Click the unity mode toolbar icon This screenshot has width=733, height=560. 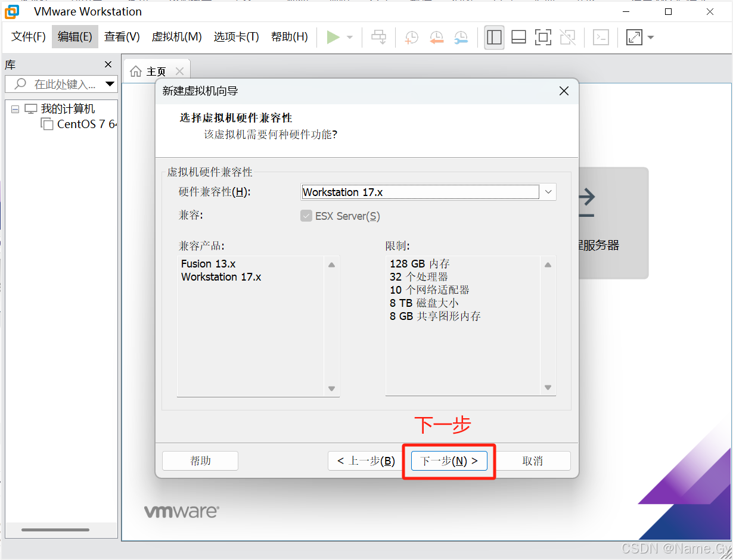point(568,38)
